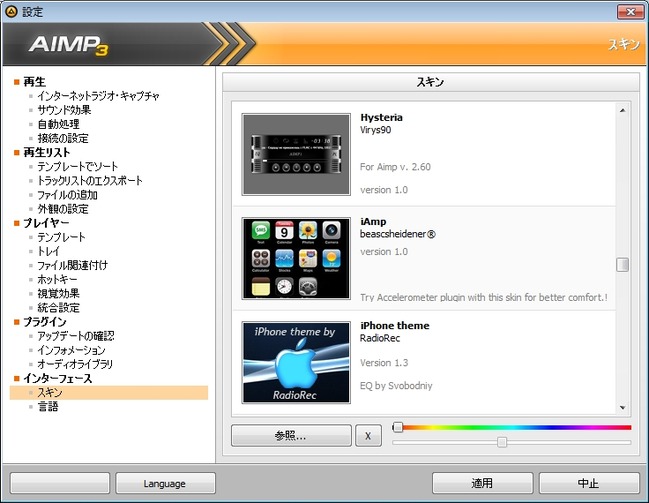649x503 pixels.
Task: Click the iPhone theme title text
Action: pyautogui.click(x=394, y=326)
